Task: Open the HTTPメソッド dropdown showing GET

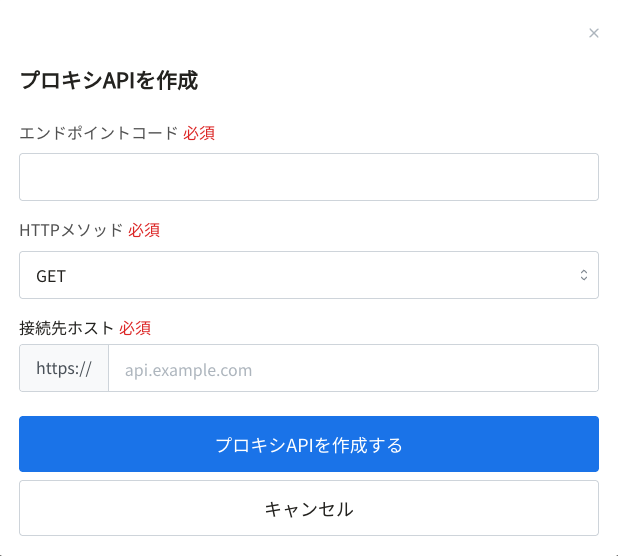Action: point(309,275)
